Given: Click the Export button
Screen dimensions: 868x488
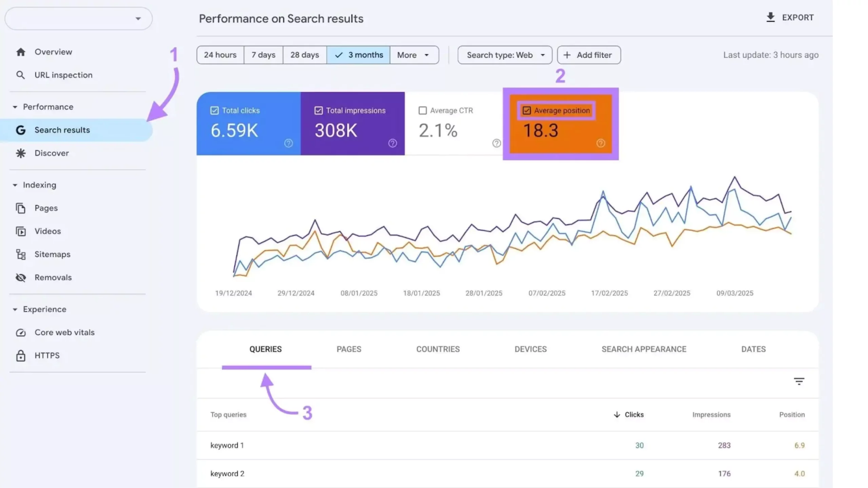Looking at the screenshot, I should [x=790, y=18].
